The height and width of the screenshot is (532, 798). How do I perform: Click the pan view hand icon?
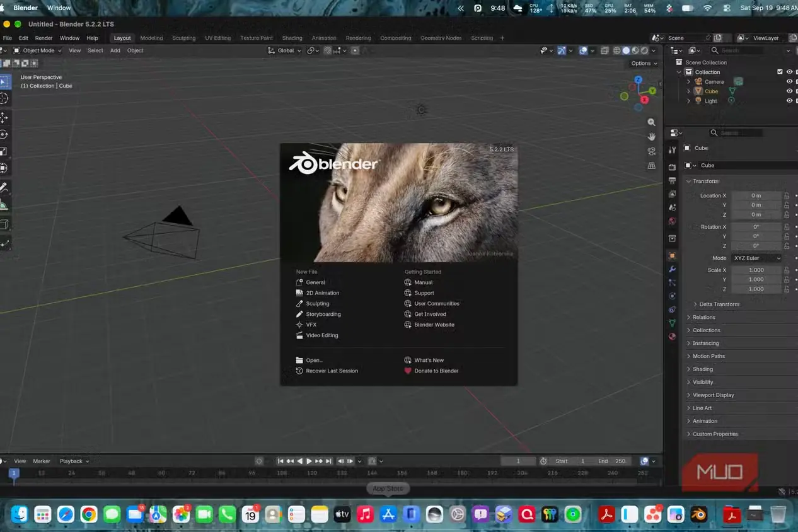coord(652,137)
